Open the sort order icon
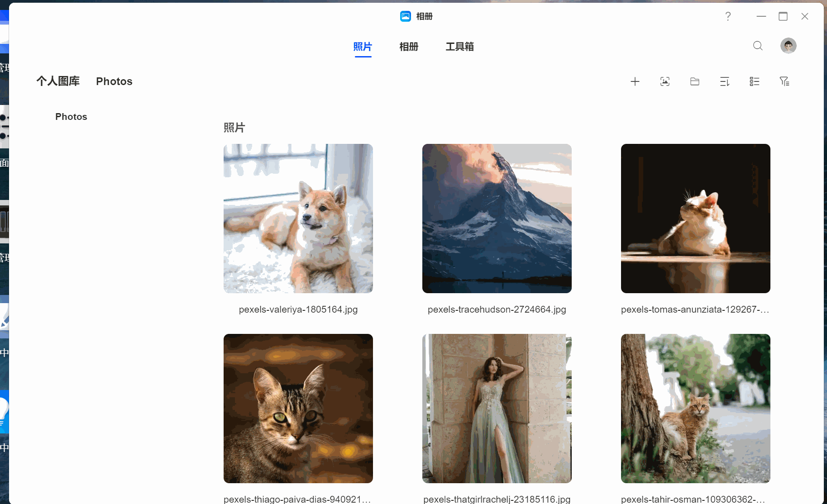 (x=725, y=81)
